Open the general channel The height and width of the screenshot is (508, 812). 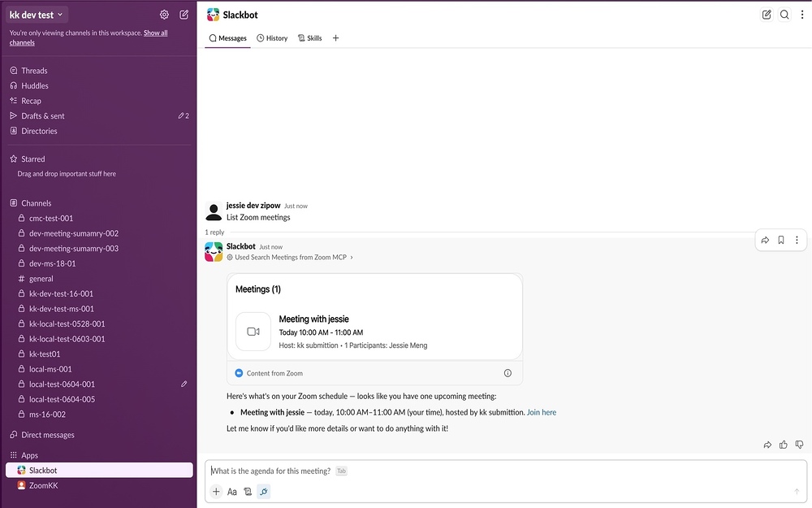point(41,278)
